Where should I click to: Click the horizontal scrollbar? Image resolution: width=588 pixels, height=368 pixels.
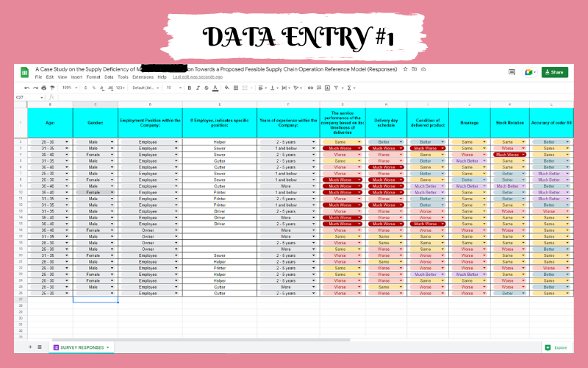point(201,339)
